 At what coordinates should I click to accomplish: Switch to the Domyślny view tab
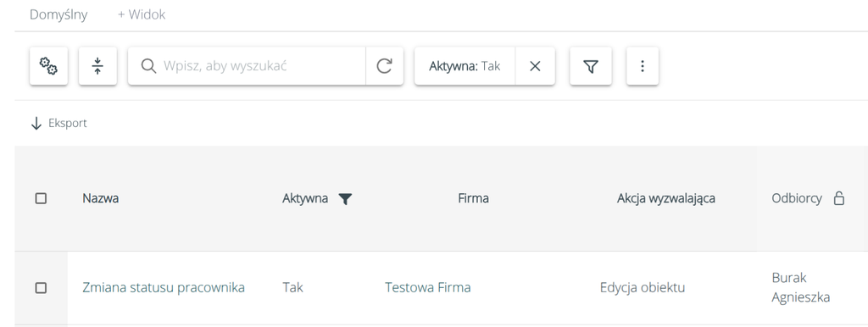[x=58, y=14]
